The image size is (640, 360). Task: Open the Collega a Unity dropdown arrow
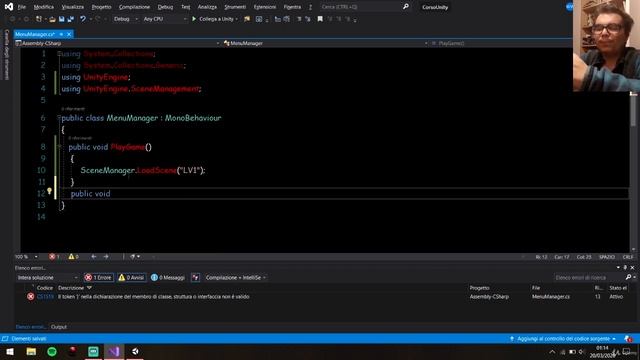[x=236, y=19]
